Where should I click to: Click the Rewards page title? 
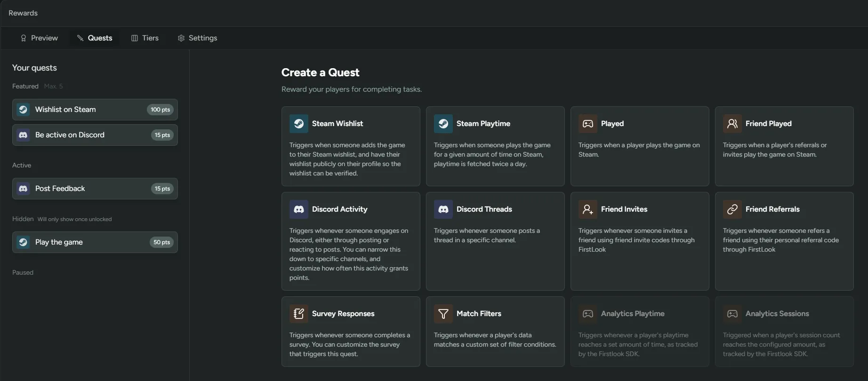pyautogui.click(x=23, y=13)
